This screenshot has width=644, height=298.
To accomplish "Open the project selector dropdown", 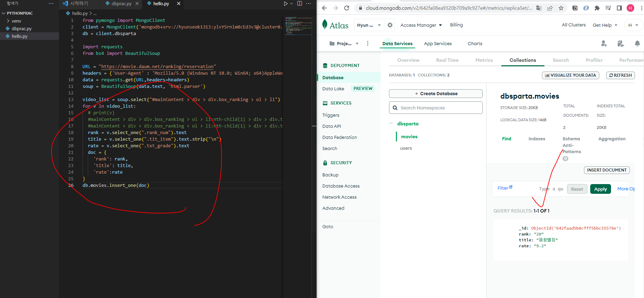I will point(344,43).
